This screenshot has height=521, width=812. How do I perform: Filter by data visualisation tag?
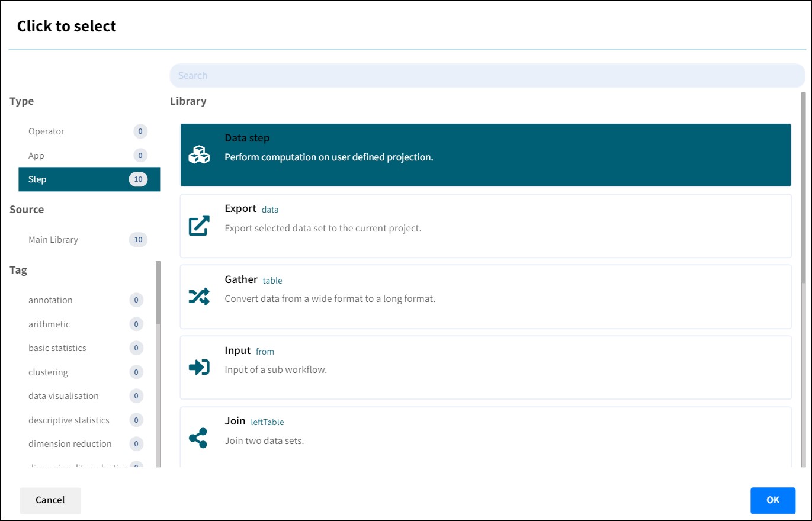[x=86, y=396]
